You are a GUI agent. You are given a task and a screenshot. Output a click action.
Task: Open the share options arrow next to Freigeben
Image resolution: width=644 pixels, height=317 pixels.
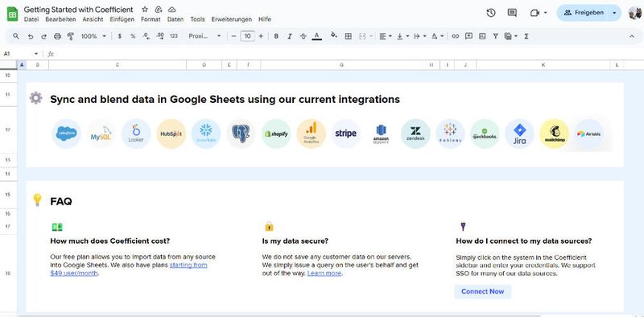coord(614,13)
